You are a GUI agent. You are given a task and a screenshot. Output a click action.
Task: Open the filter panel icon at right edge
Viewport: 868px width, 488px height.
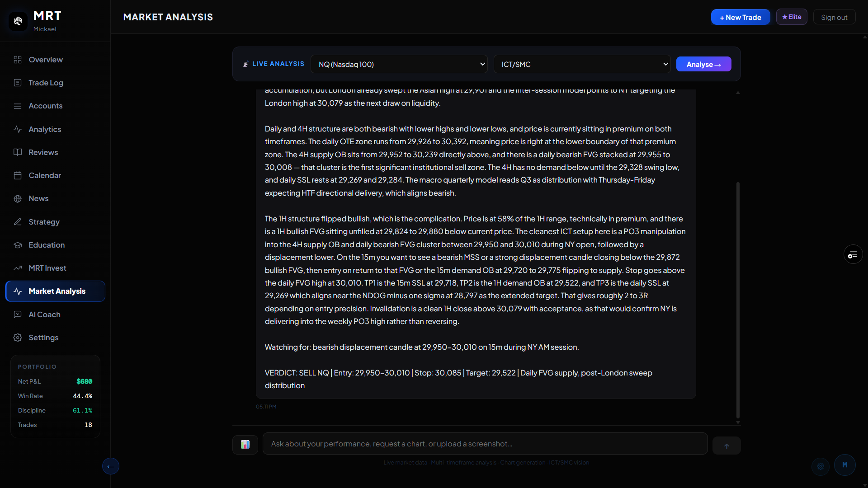(853, 255)
